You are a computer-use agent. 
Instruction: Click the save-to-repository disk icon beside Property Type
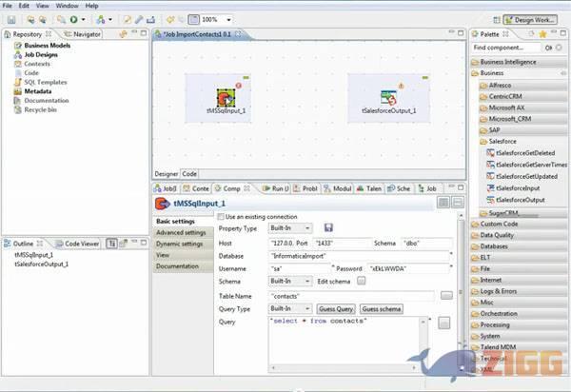pos(328,227)
